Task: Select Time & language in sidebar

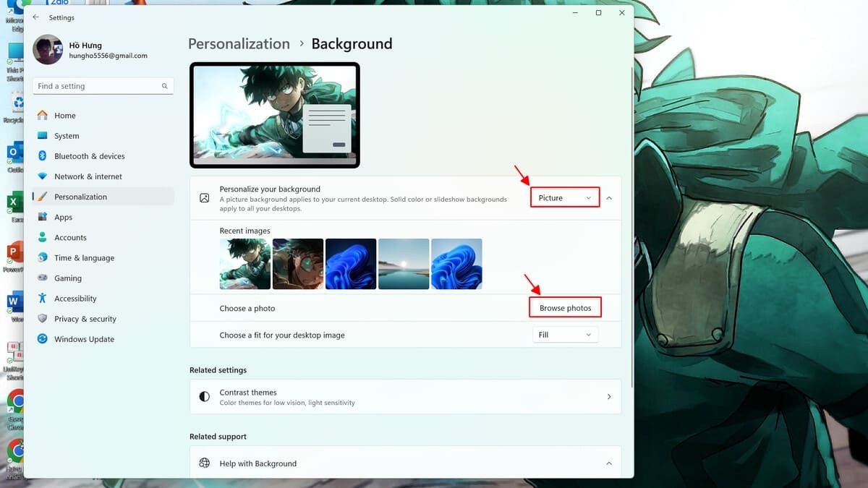Action: click(84, 258)
